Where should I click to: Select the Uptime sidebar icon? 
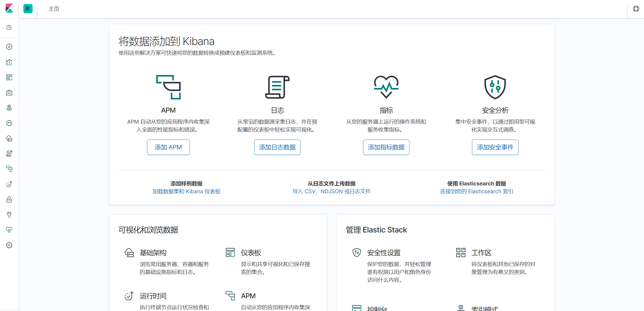9,184
